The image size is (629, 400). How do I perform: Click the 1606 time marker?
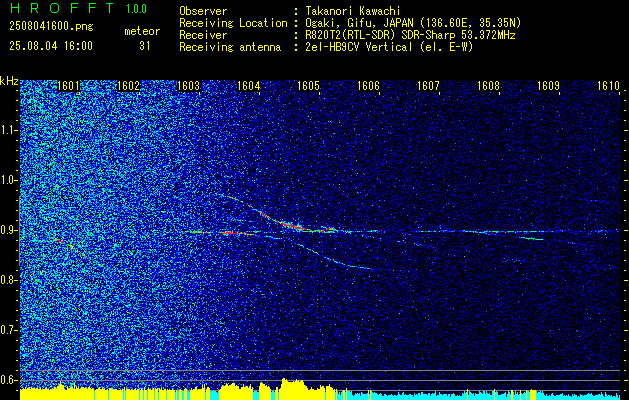368,86
